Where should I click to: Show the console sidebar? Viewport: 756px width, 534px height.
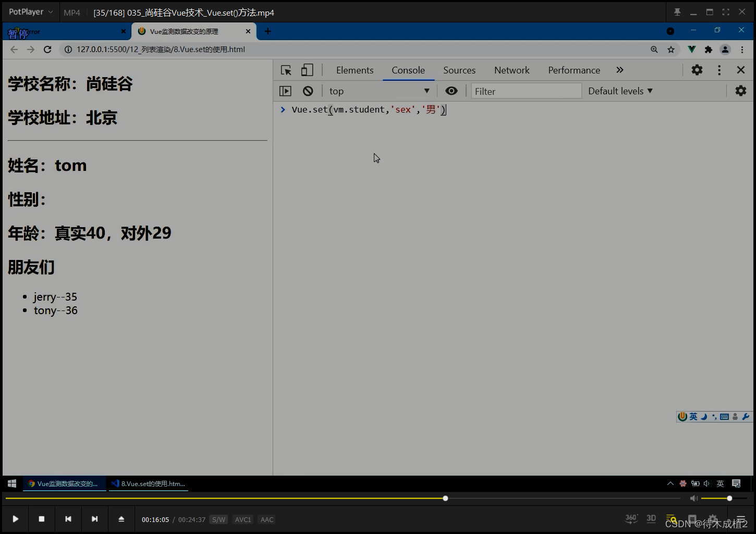(x=286, y=91)
